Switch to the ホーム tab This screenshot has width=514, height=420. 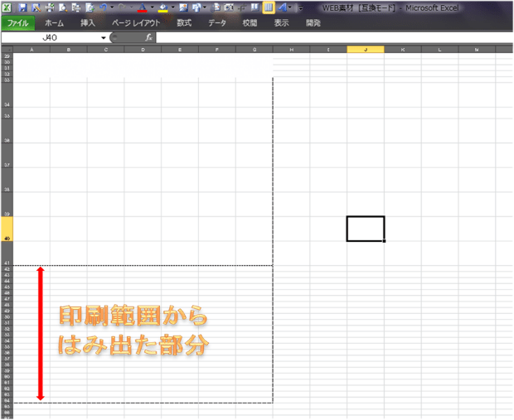pyautogui.click(x=54, y=23)
